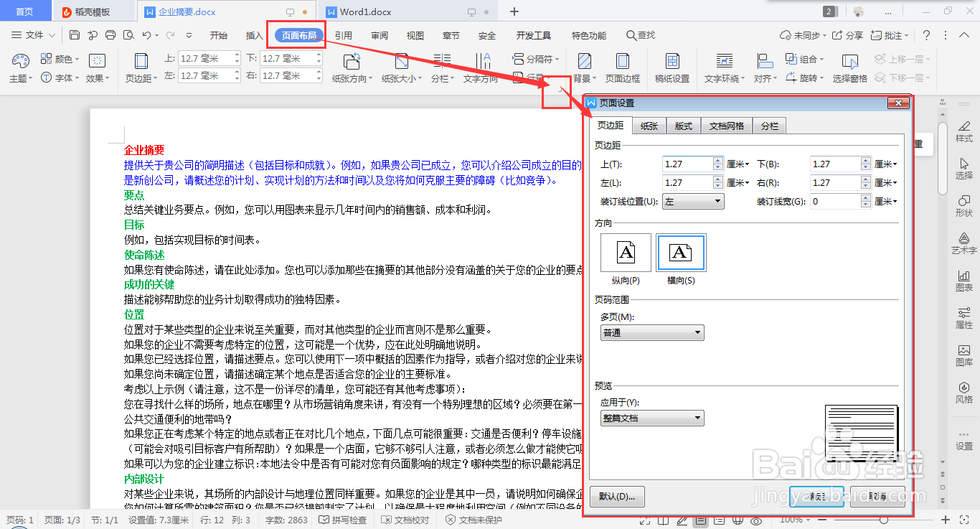Image resolution: width=980 pixels, height=529 pixels.
Task: Switch to the 版式 tab in dialog
Action: point(684,126)
